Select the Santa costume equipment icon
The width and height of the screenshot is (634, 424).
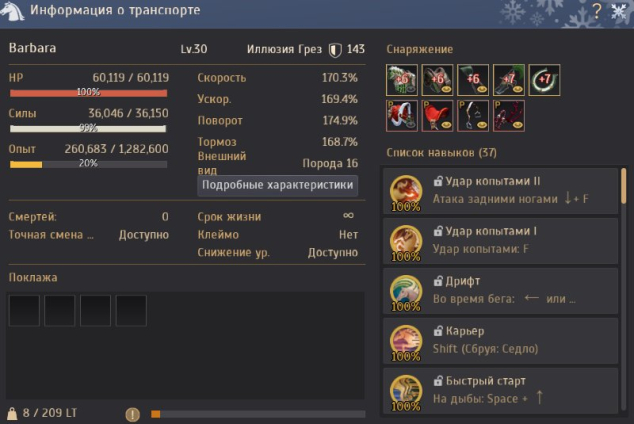click(402, 116)
